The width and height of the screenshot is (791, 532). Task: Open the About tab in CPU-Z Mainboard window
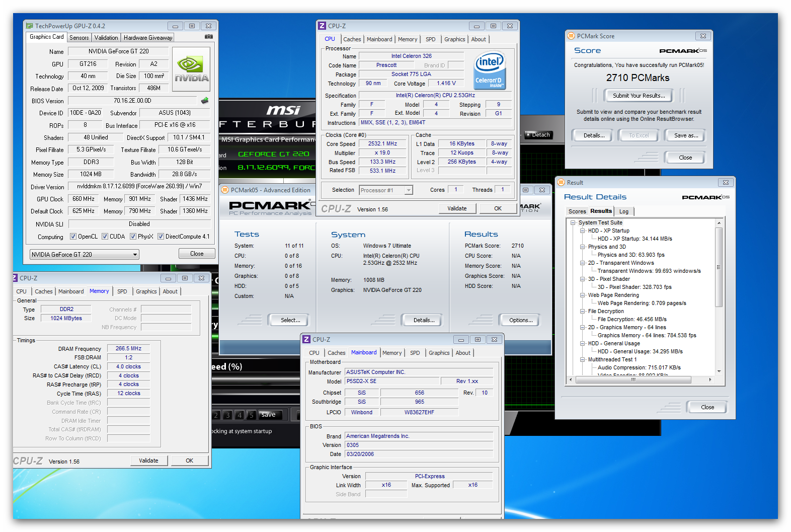(463, 353)
